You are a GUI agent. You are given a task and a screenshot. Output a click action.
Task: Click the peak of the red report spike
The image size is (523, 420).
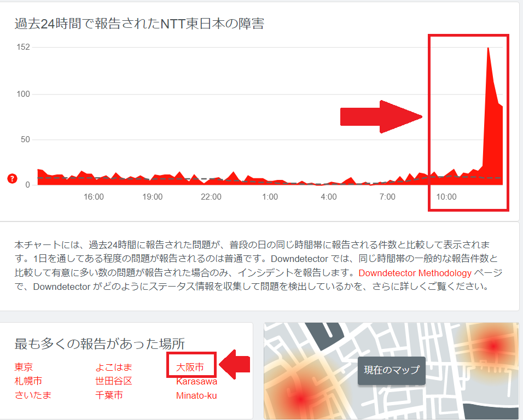488,49
